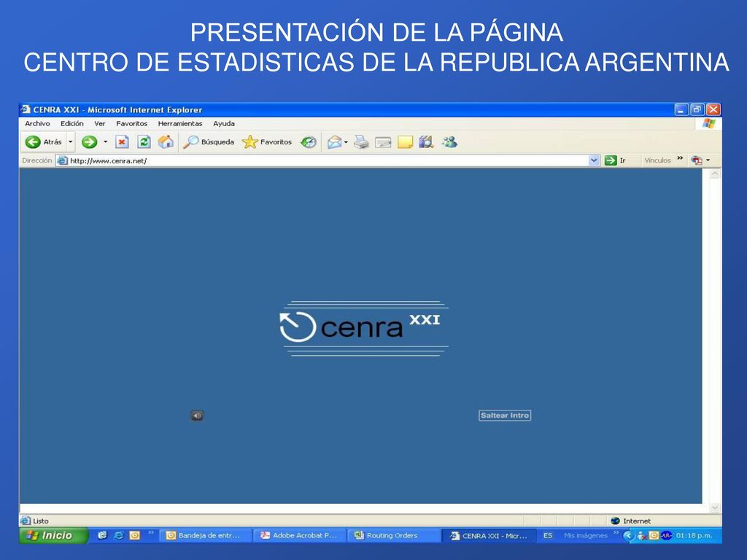Open the Favoritos menu in the menu bar
The image size is (747, 560).
click(x=131, y=123)
